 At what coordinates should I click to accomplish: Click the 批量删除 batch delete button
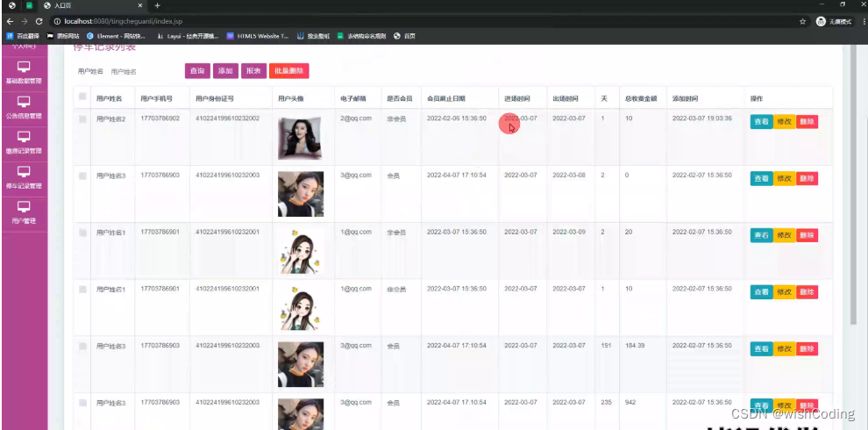click(289, 71)
